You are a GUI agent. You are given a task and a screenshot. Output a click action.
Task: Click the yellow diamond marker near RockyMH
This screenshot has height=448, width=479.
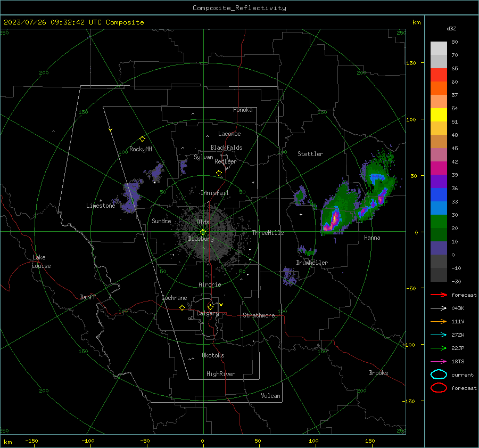pos(142,139)
